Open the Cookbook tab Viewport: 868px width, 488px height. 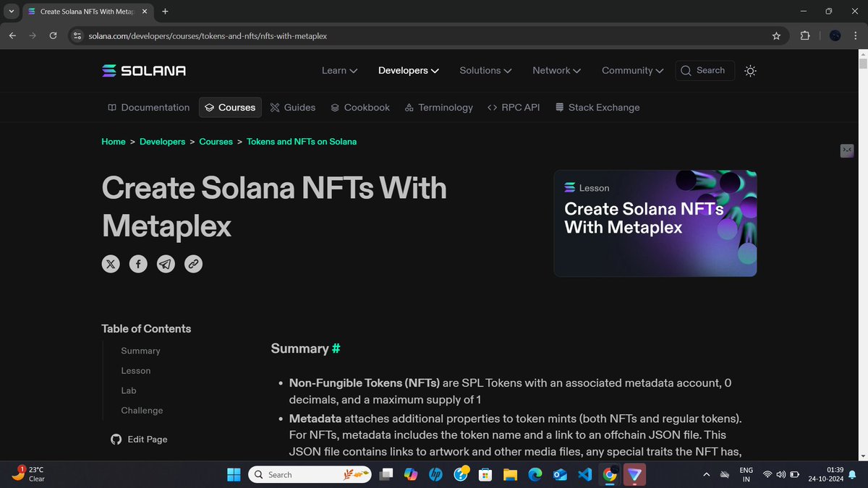(x=359, y=107)
